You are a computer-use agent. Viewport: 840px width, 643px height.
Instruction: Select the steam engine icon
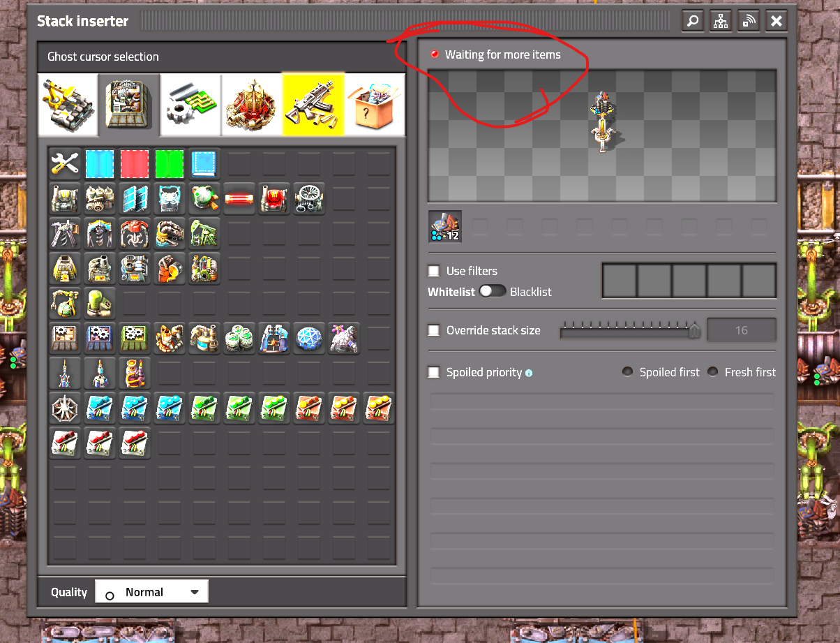point(101,199)
